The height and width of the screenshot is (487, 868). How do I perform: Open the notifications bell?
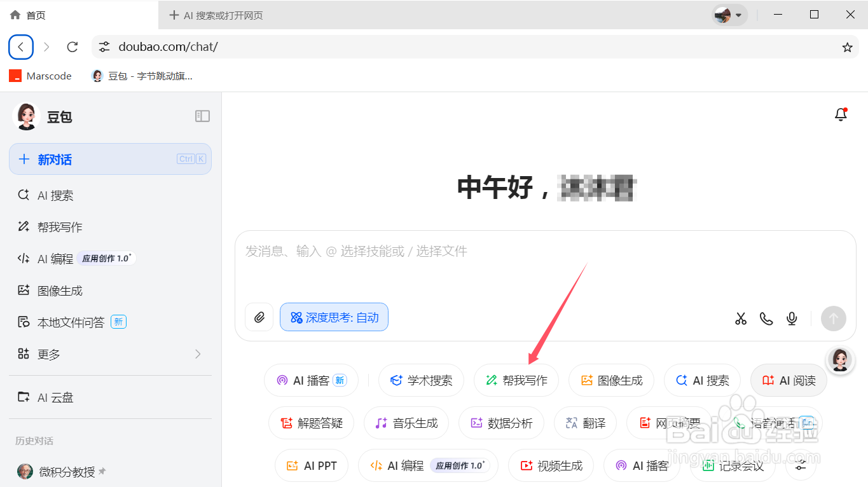[x=841, y=114]
